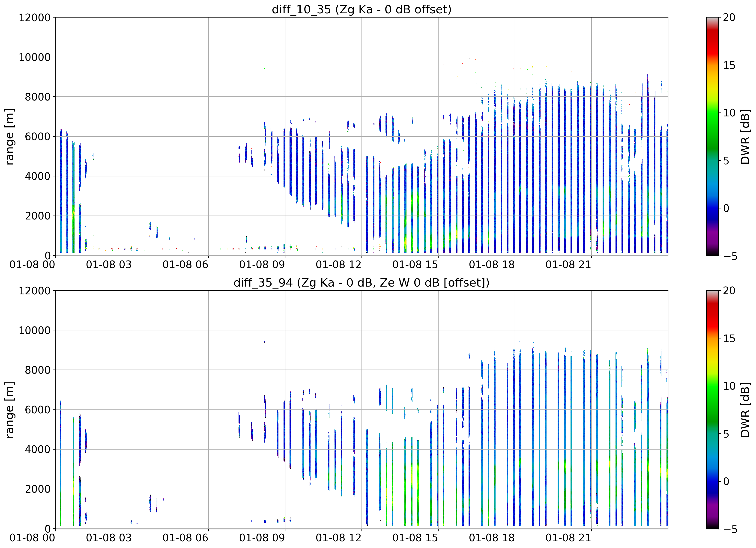Click the '8000' y-tick of the diff_35_94 plot
The height and width of the screenshot is (548, 756).
38,370
